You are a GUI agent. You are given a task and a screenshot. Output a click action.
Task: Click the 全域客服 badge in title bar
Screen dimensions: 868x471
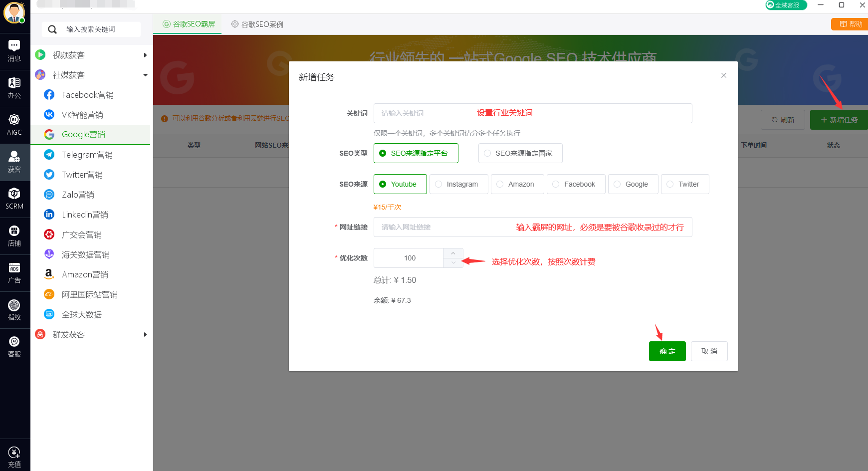[x=786, y=5]
